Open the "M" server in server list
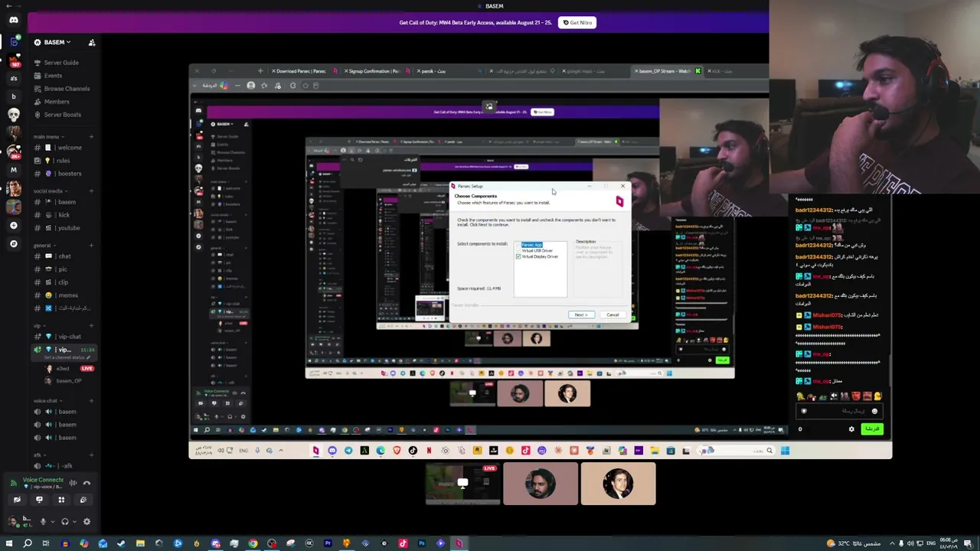 tap(14, 170)
